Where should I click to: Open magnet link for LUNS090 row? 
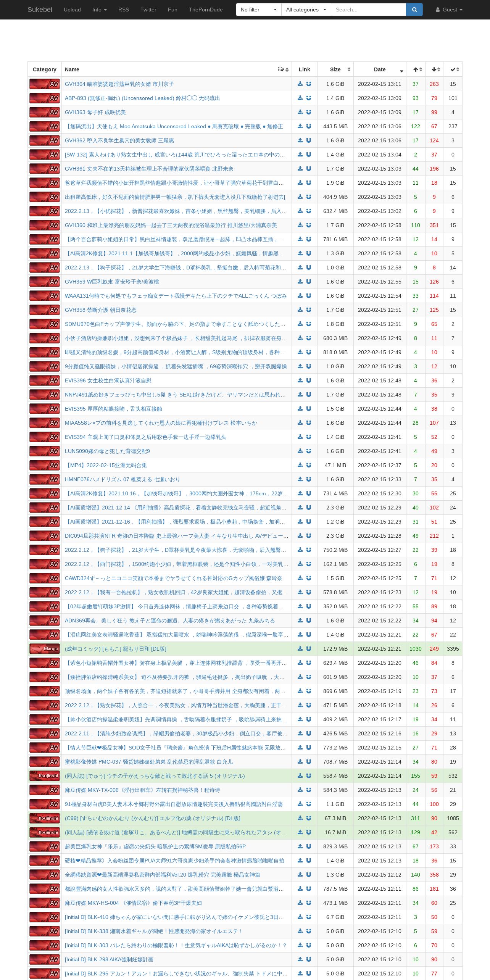coord(309,451)
